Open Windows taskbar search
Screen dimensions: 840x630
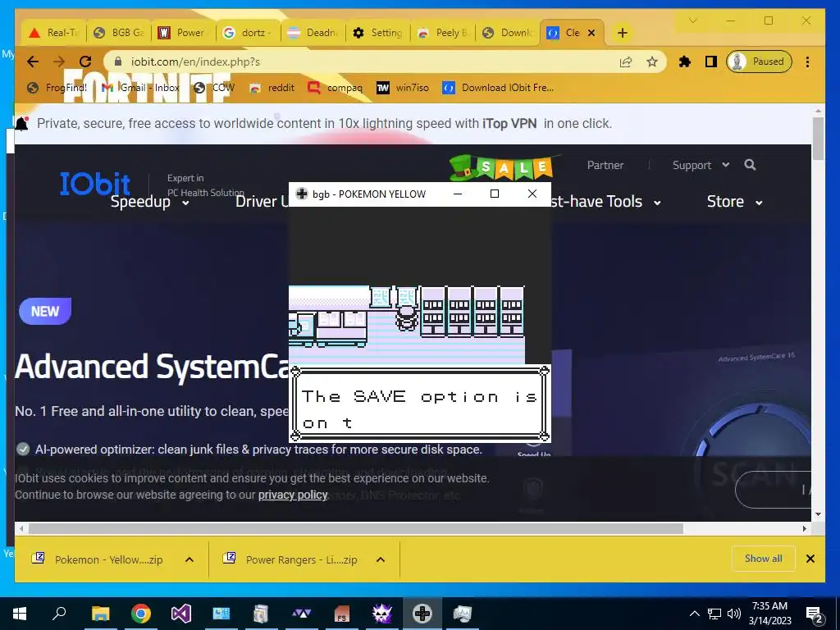pos(59,614)
